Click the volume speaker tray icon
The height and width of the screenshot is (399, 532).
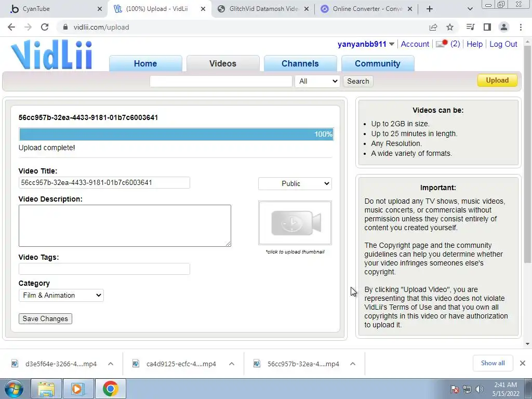[480, 389]
